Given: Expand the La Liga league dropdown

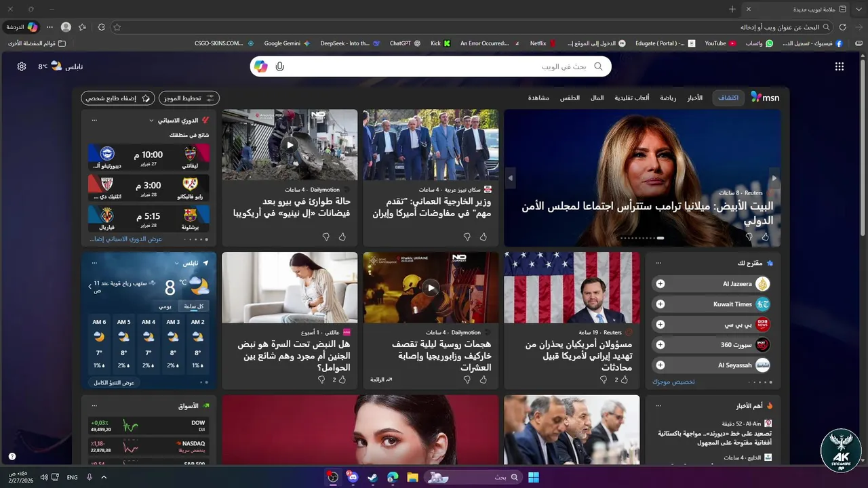Looking at the screenshot, I should click(151, 121).
